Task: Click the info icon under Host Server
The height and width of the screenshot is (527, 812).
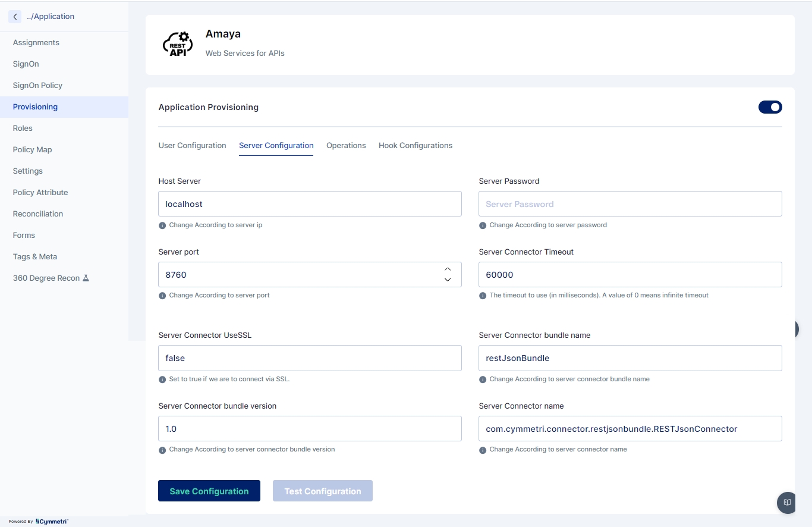Action: [162, 225]
